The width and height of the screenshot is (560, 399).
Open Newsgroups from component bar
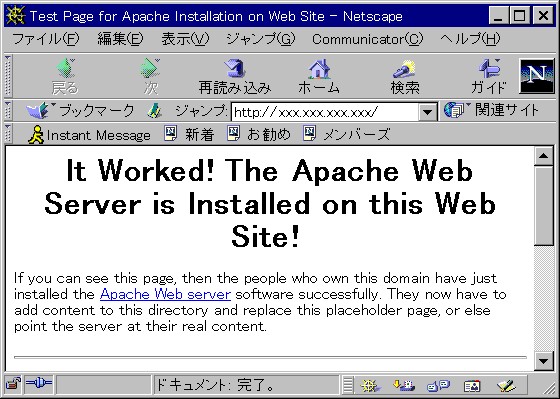[438, 385]
